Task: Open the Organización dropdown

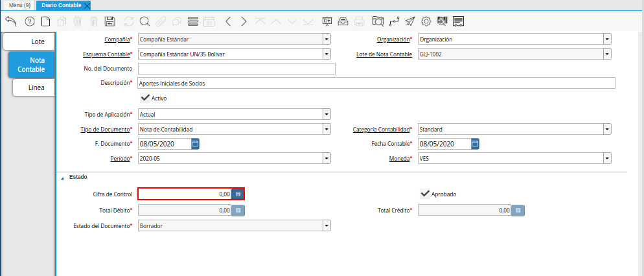Action: click(x=607, y=40)
